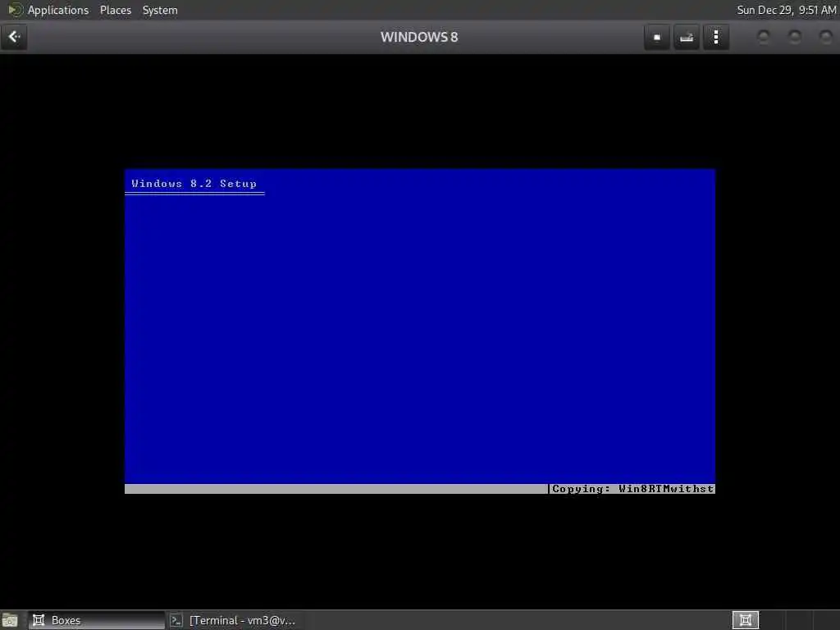Open the System menu
This screenshot has width=840, height=630.
point(160,10)
